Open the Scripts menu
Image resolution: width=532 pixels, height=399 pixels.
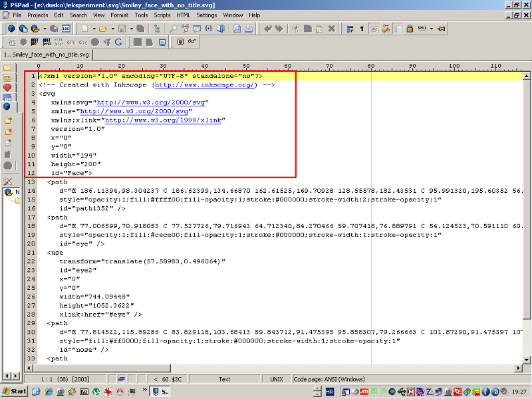162,15
